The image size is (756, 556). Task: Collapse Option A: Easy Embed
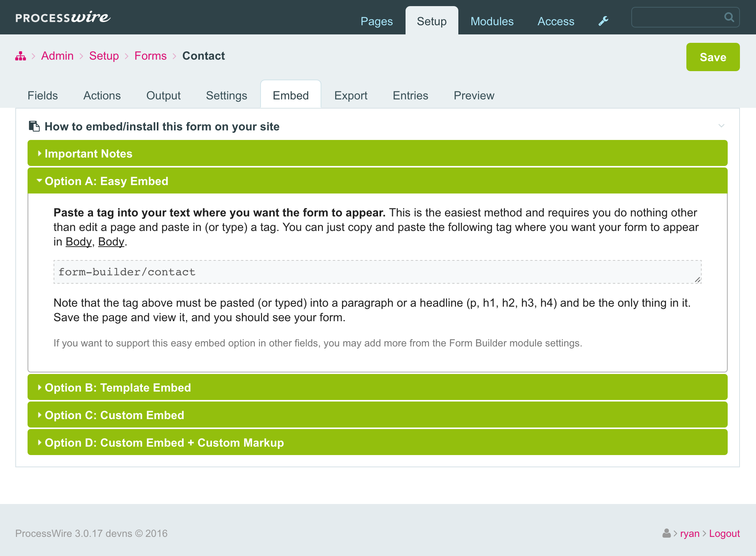point(378,181)
